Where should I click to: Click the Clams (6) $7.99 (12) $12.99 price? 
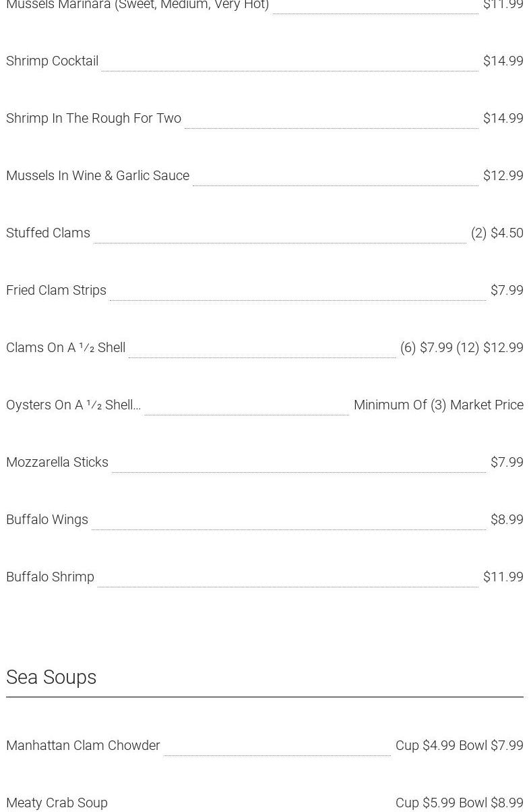461,347
